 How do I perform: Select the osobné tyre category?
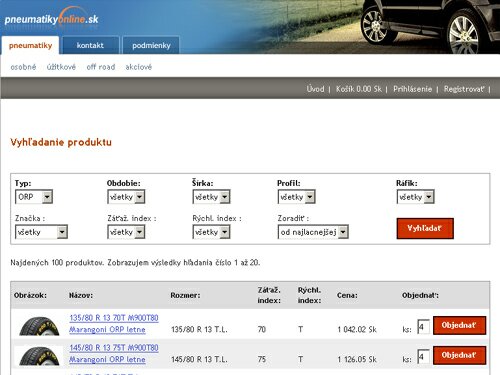(x=23, y=67)
